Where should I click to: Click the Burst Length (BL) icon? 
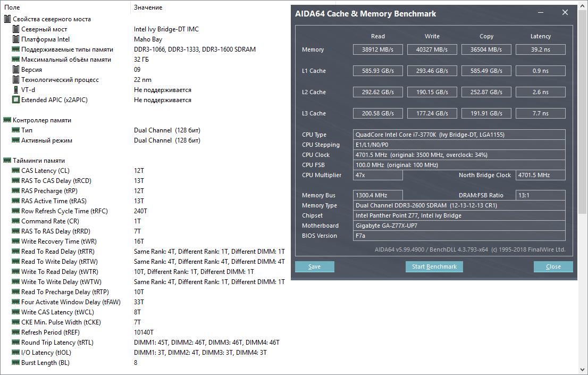pos(16,363)
